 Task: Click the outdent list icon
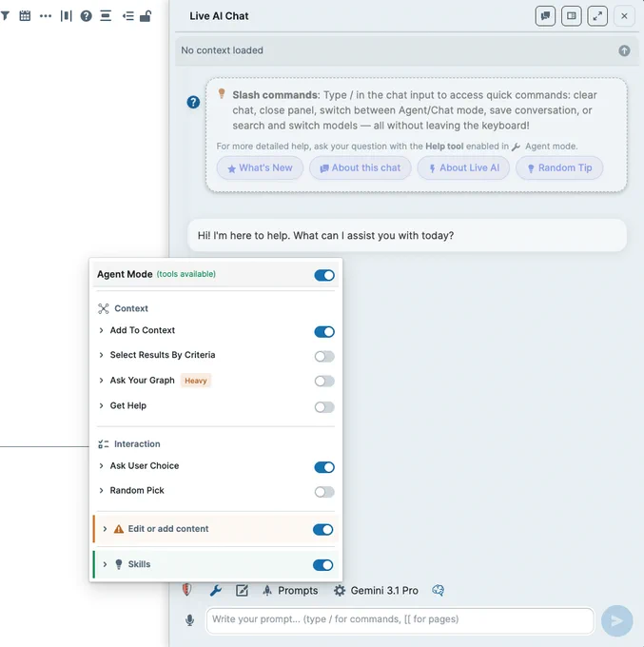tap(127, 16)
